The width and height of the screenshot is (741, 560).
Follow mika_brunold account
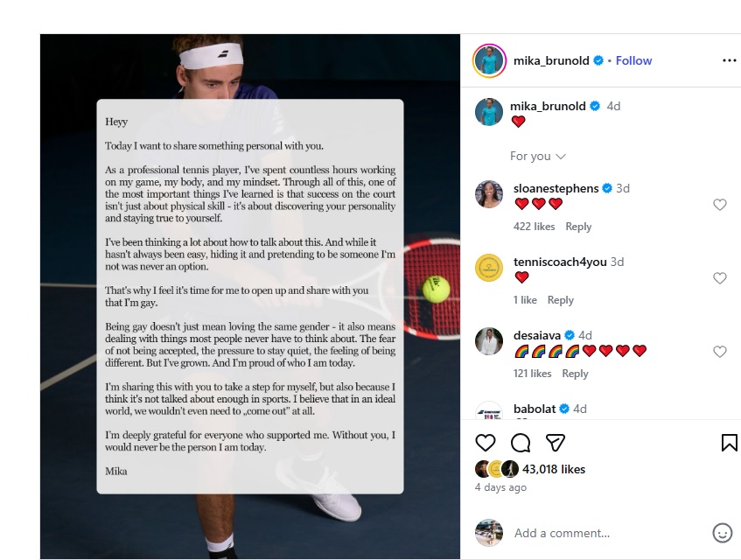633,60
